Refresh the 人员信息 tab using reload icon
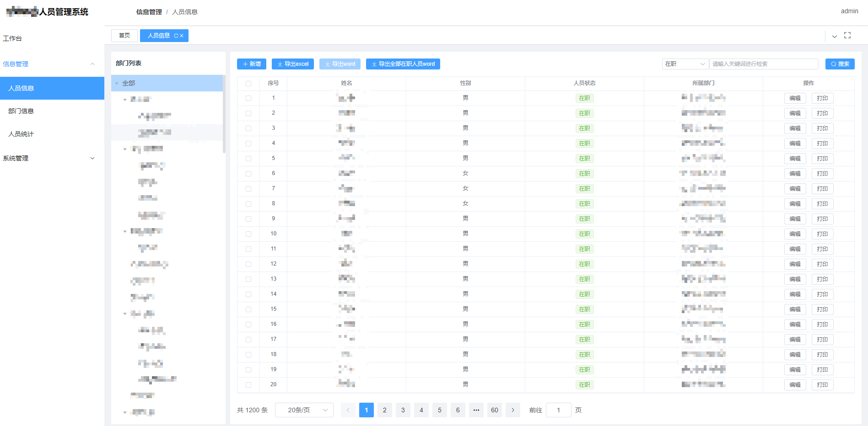The width and height of the screenshot is (868, 426). tap(176, 36)
